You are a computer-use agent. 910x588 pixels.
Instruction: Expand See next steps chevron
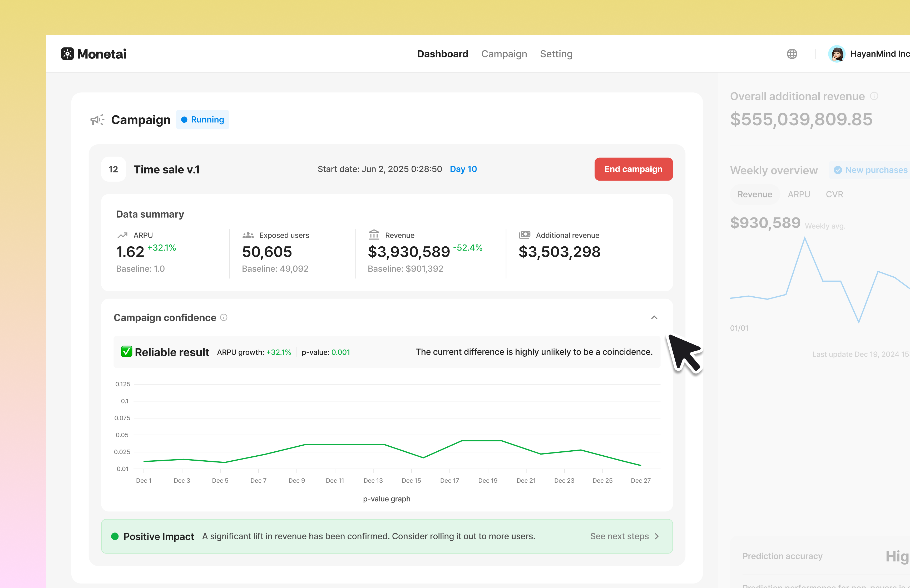656,536
